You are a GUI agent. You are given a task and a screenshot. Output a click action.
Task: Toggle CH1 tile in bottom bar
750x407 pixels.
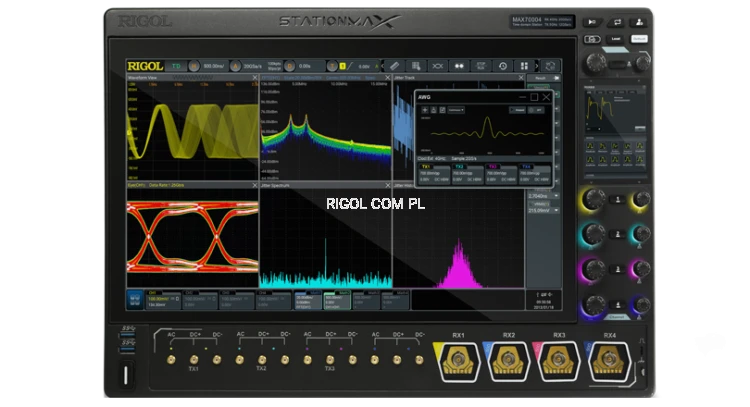(x=164, y=300)
